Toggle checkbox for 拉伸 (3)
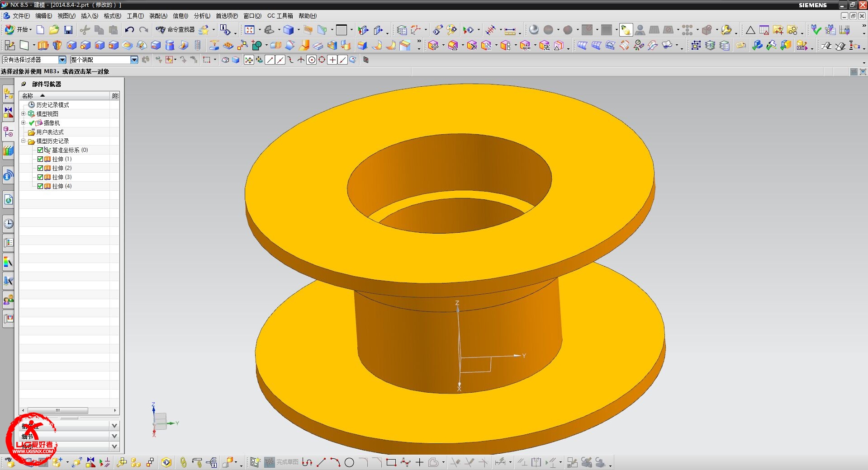This screenshot has height=470, width=868. [40, 177]
